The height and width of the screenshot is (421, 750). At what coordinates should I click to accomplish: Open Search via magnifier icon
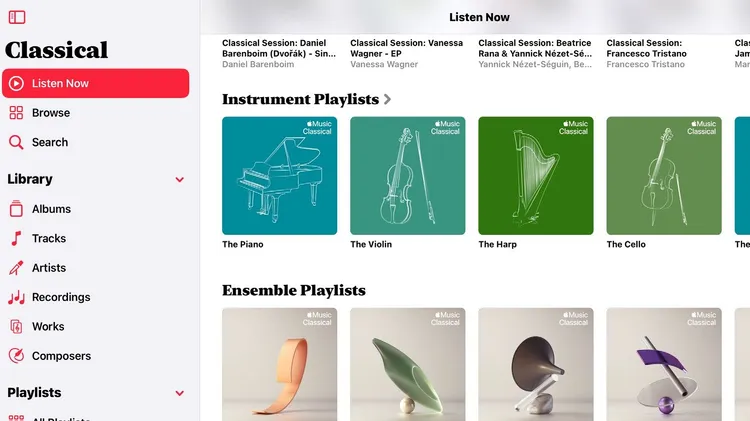[x=16, y=142]
